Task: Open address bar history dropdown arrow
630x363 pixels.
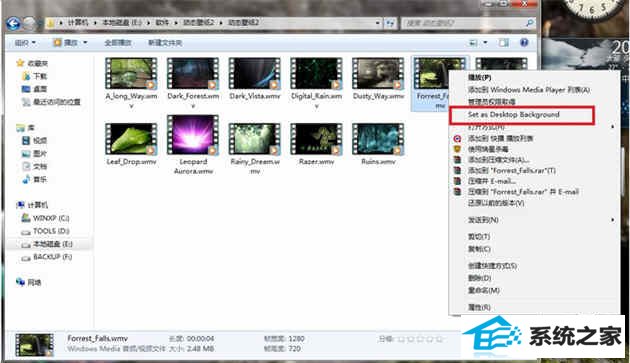Action: 378,23
